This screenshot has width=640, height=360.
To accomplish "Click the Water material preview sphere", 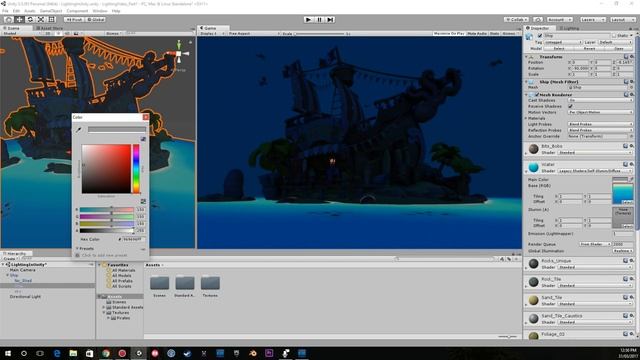I will (533, 167).
